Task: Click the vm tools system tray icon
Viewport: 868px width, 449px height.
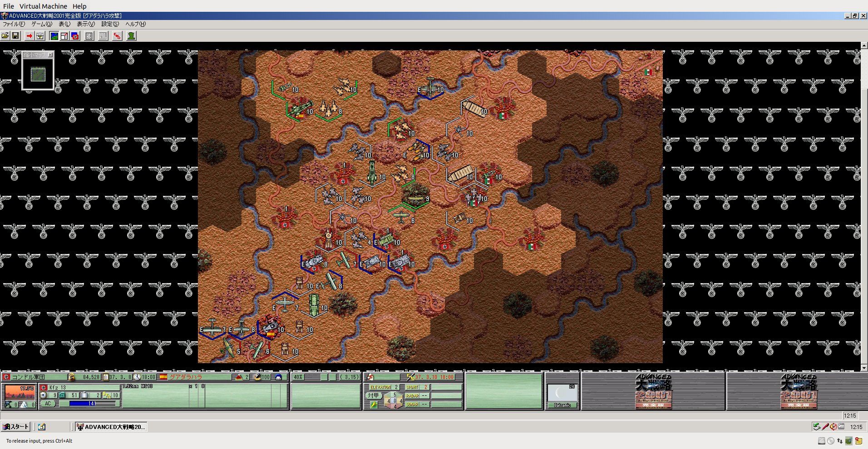Action: click(x=841, y=427)
